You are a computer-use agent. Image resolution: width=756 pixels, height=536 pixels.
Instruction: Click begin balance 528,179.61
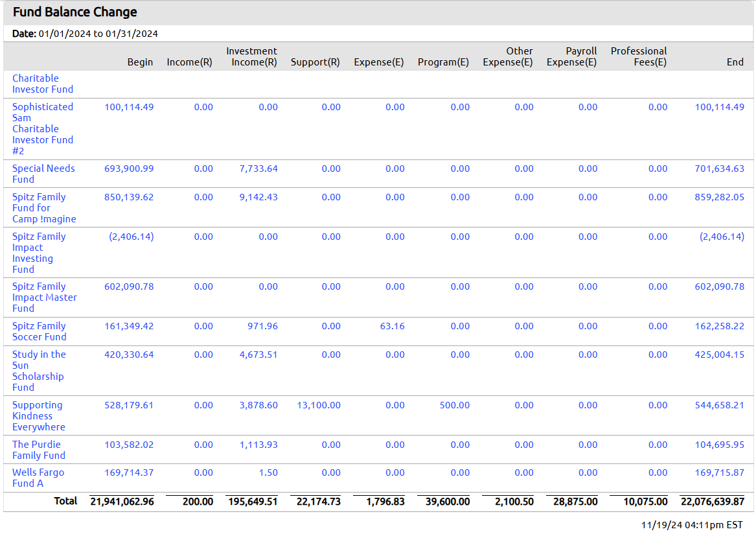pyautogui.click(x=129, y=405)
